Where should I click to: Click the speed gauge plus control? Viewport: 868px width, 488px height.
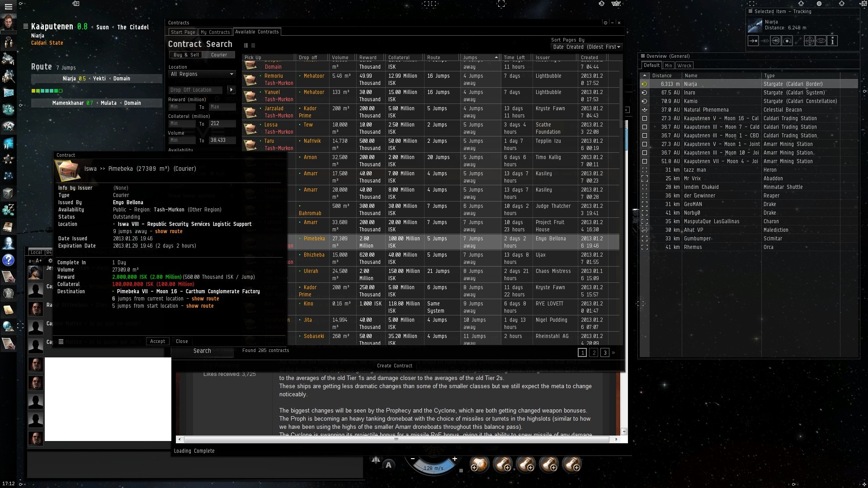point(455,459)
